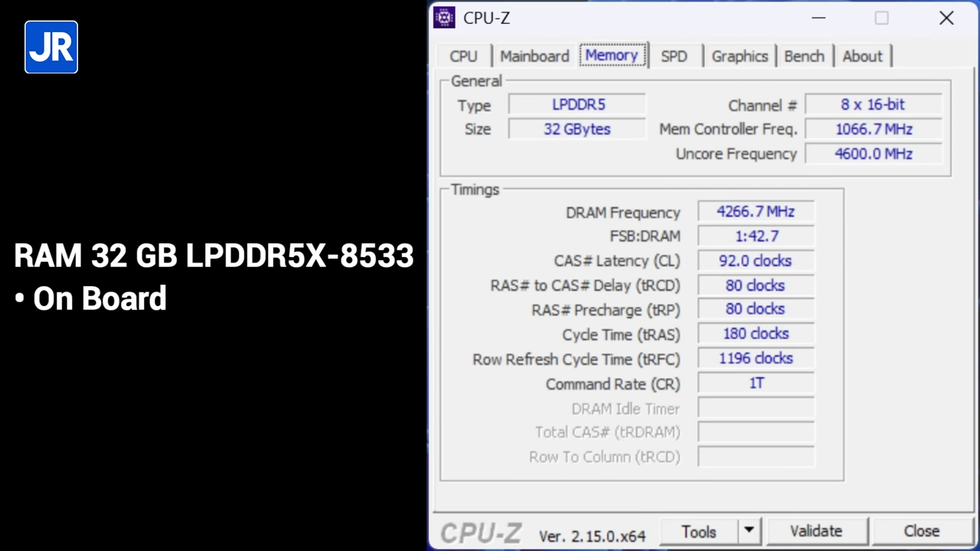
Task: Click the Close button
Action: tap(921, 530)
